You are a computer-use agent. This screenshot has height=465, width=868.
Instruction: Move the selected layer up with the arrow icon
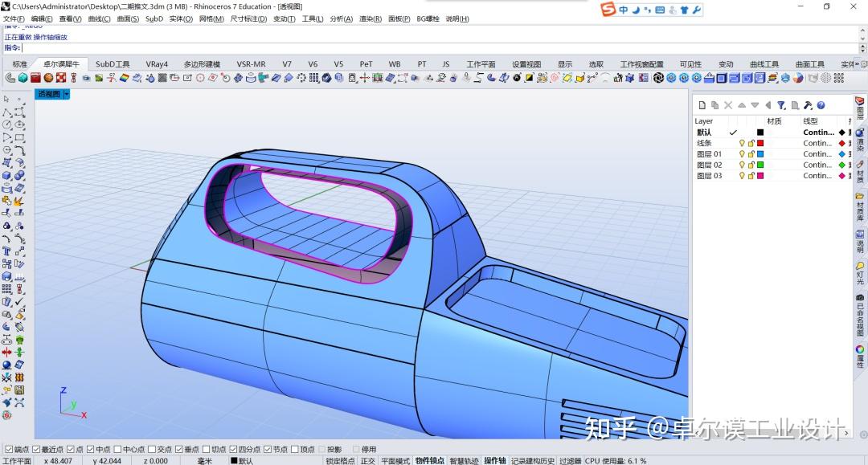click(742, 105)
